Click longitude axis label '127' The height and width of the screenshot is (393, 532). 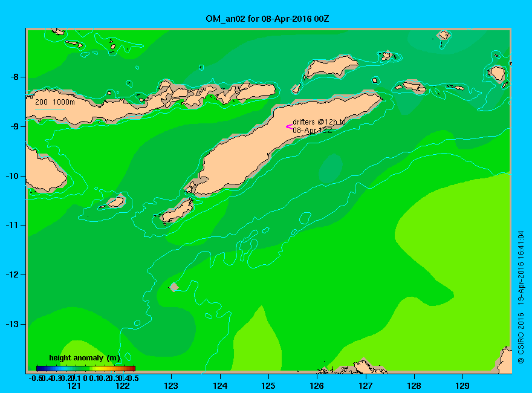coord(365,386)
